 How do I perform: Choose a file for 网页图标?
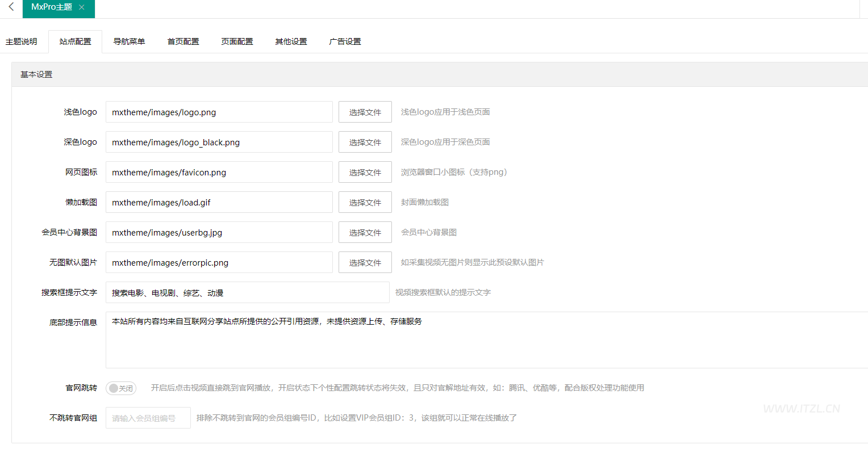point(365,172)
